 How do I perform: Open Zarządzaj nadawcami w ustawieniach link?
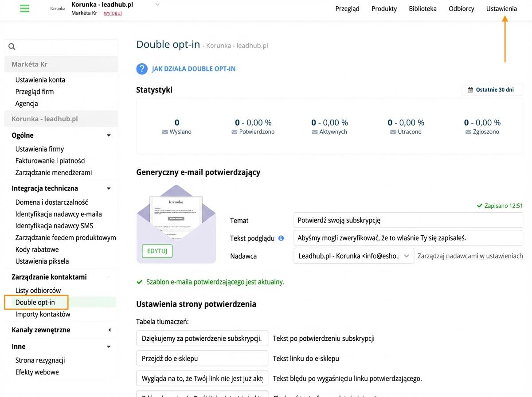pos(470,256)
